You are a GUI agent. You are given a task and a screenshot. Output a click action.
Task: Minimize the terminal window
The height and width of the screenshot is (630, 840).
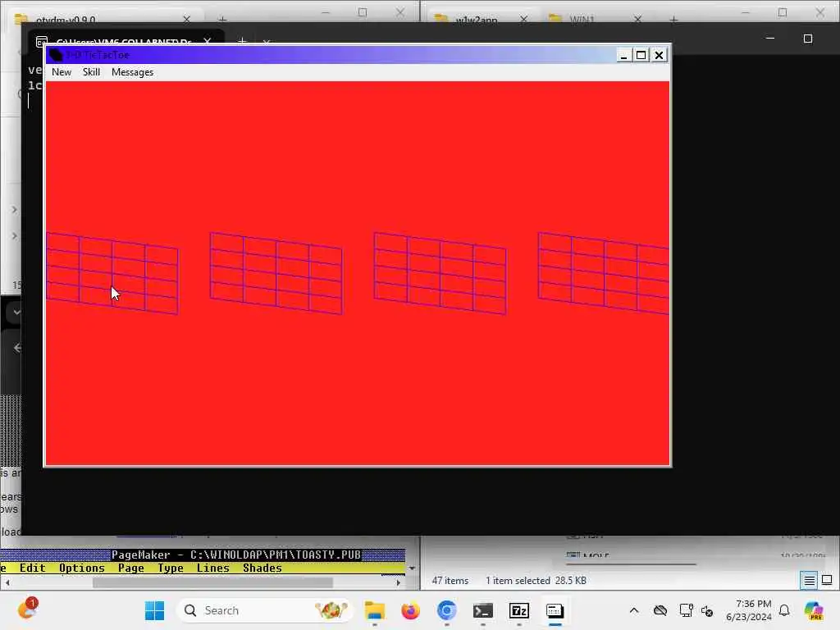(770, 39)
